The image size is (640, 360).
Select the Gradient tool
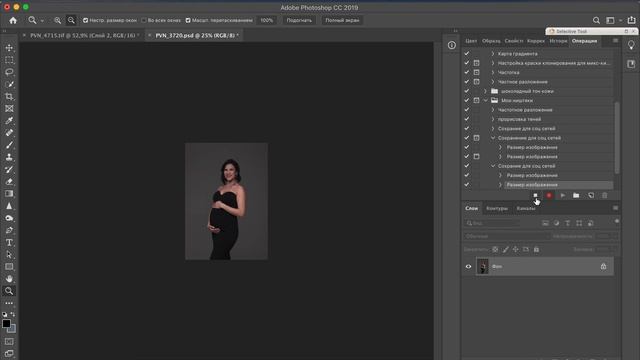pyautogui.click(x=9, y=194)
